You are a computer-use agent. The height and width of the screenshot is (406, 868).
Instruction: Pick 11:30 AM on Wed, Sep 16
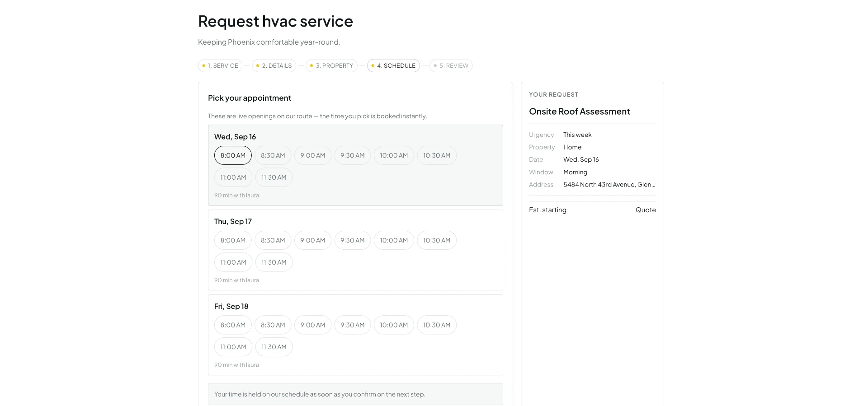[274, 177]
